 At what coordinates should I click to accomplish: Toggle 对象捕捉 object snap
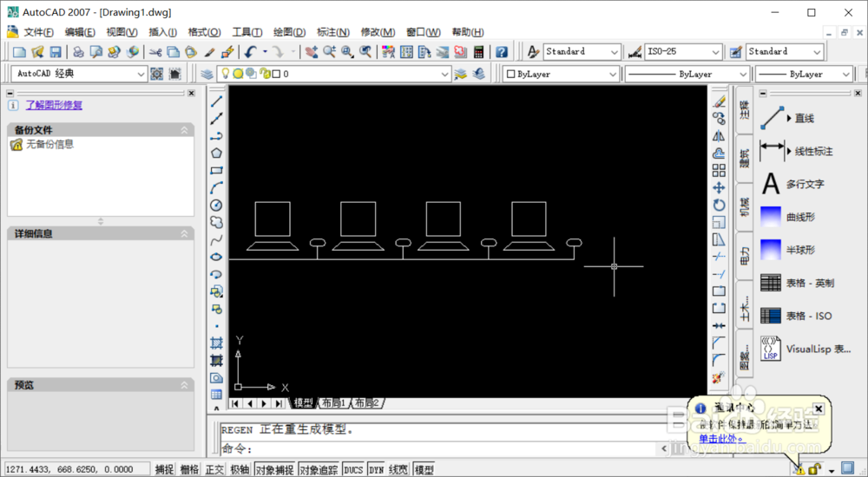point(274,470)
